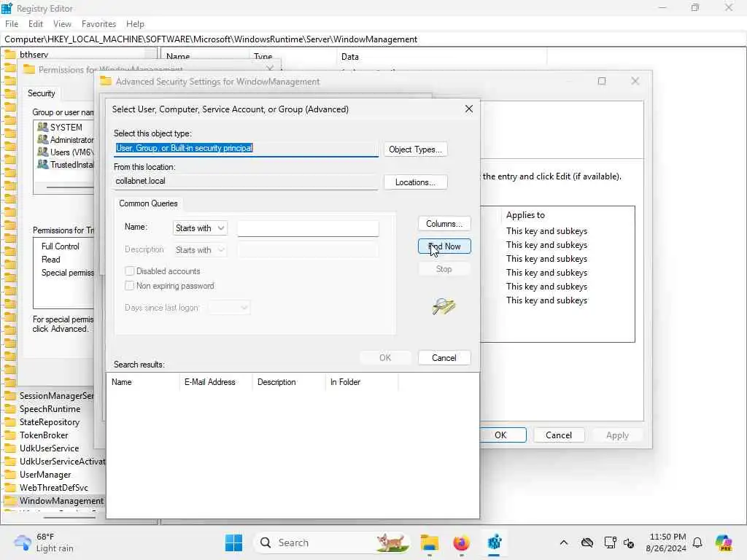Click the object type field 'User, Group, or Built-in security principal'
The width and height of the screenshot is (747, 560).
[246, 149]
